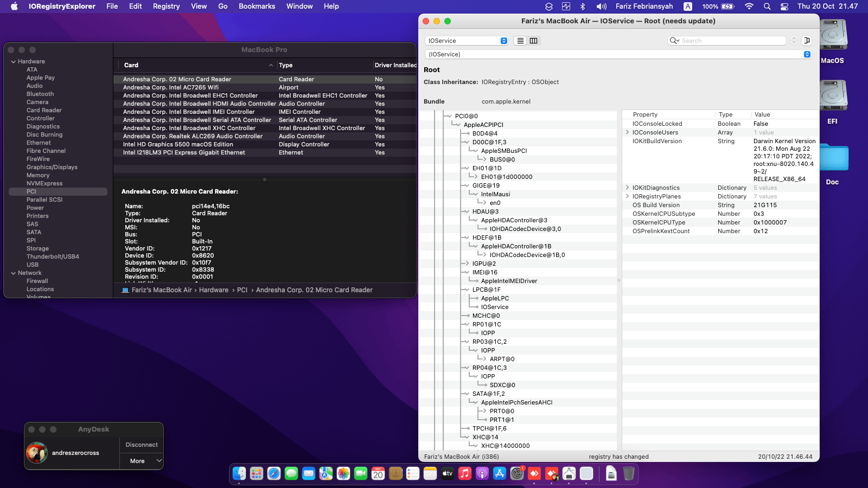The width and height of the screenshot is (868, 488).
Task: Open the File menu
Action: click(112, 7)
